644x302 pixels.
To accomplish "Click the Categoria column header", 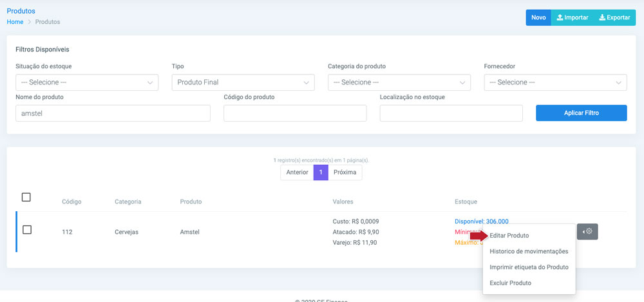I will click(x=128, y=202).
